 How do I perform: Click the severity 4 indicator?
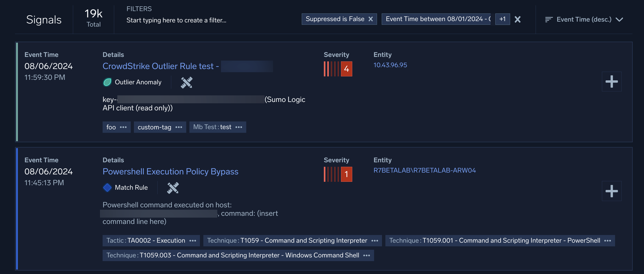tap(346, 69)
